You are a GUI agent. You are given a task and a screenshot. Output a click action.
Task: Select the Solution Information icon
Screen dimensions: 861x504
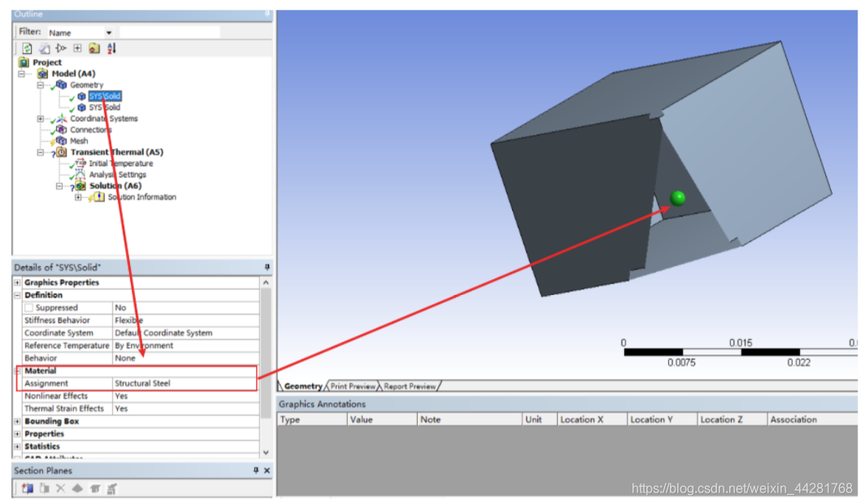pyautogui.click(x=99, y=197)
